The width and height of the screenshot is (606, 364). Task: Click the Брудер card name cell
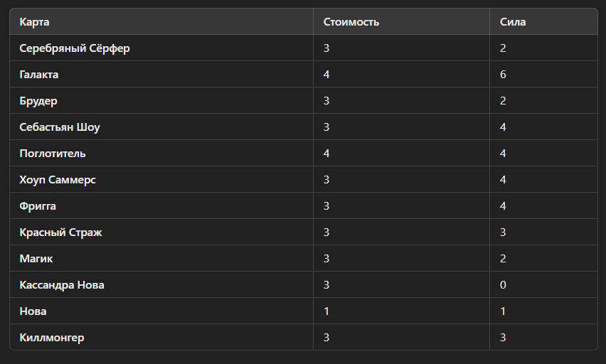coord(38,101)
